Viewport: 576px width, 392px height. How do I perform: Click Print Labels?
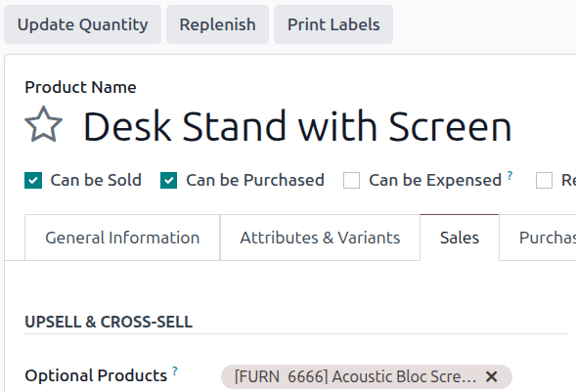pos(333,24)
